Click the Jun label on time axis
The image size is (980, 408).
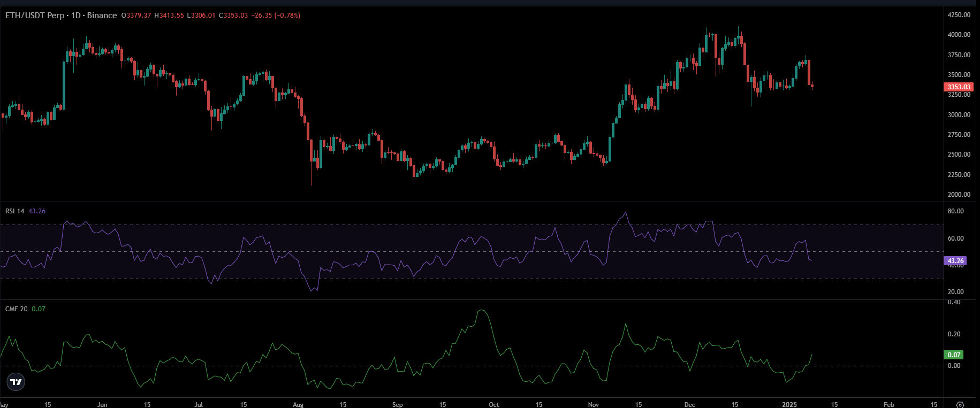(x=102, y=404)
